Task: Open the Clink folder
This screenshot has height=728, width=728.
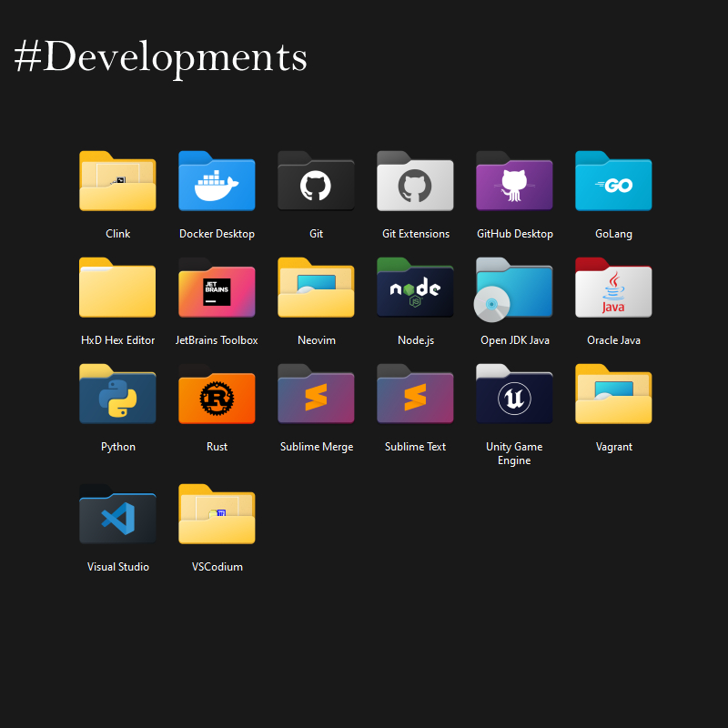Action: (x=117, y=182)
